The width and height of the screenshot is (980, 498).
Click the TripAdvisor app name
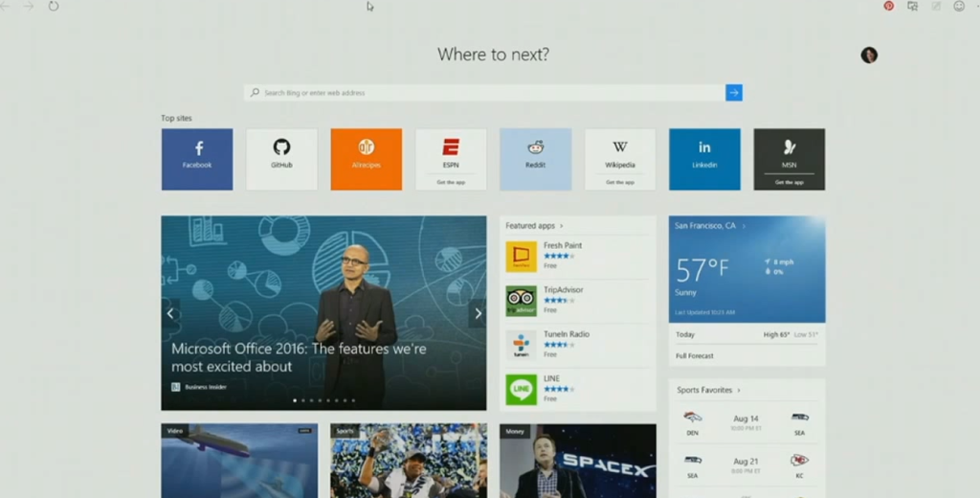tap(563, 289)
